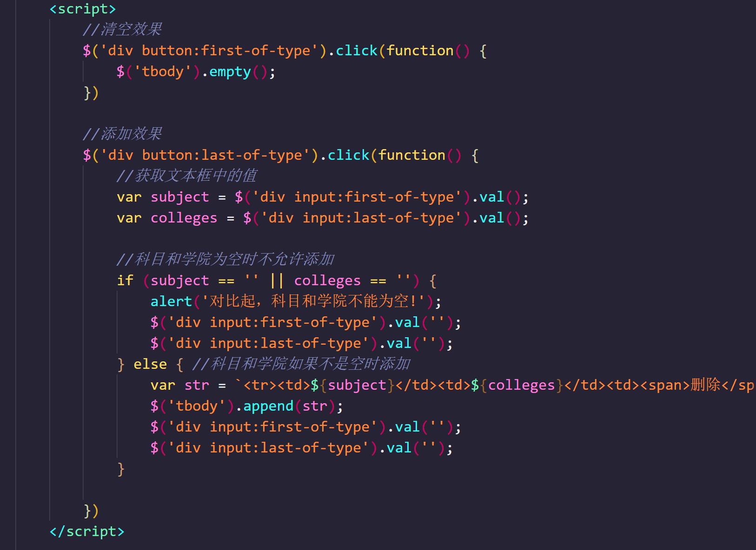Click the else keyword

(150, 364)
